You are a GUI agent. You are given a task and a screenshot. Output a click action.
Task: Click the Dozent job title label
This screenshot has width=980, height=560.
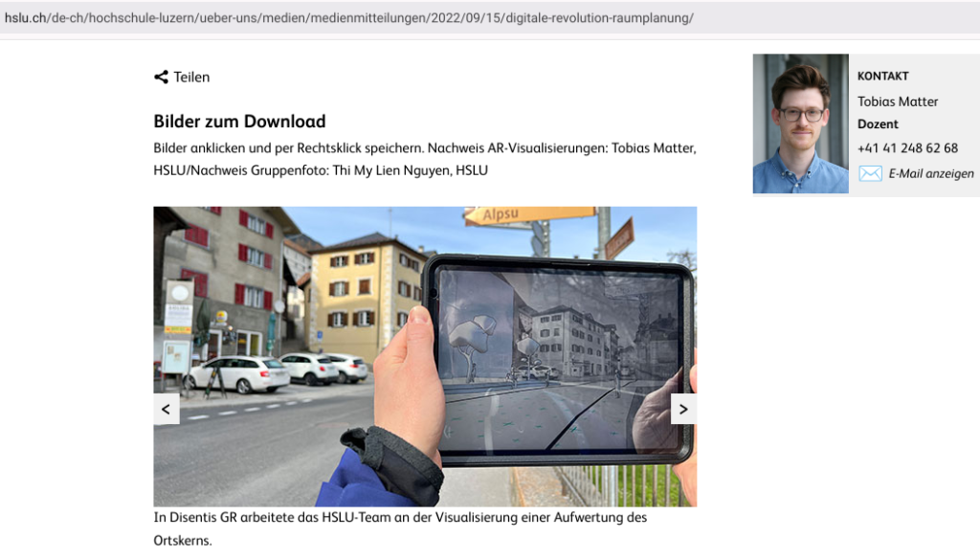(878, 124)
